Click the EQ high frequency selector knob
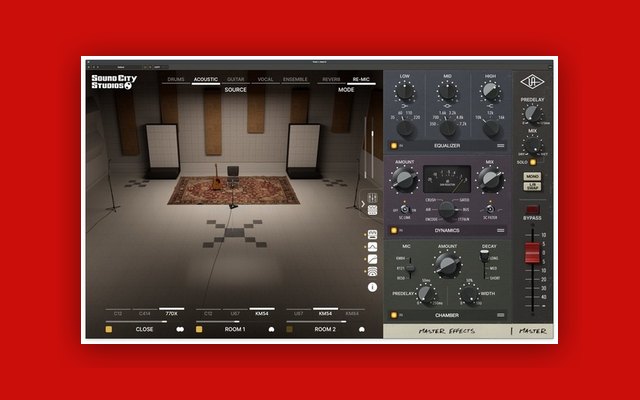Viewport: 640px width, 400px height. [x=491, y=128]
